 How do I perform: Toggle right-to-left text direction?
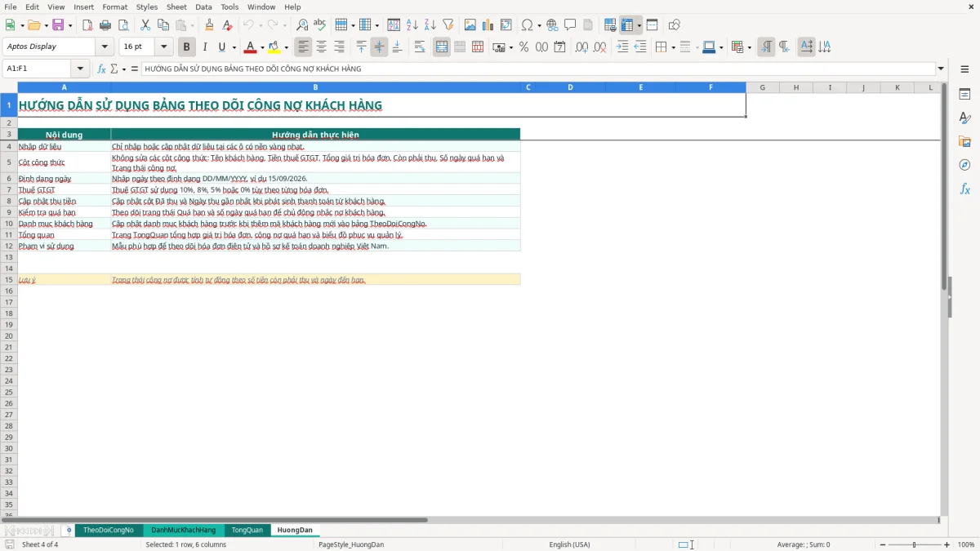[784, 47]
